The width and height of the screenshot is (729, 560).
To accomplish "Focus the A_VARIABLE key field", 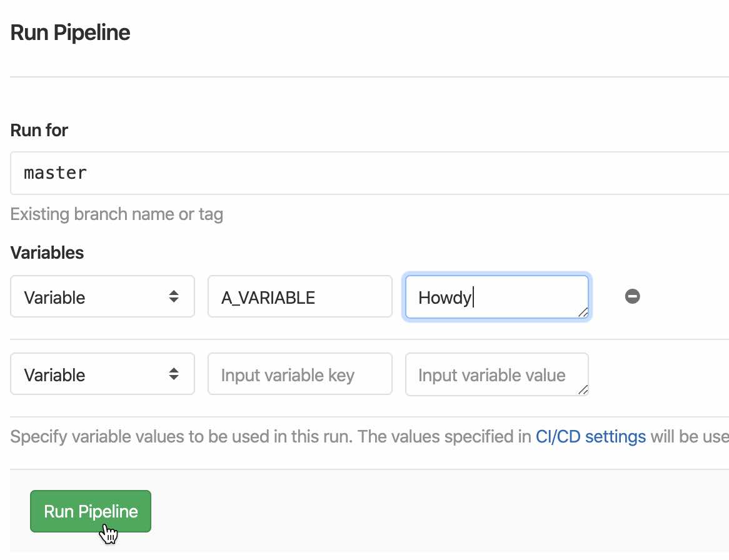I will [x=299, y=297].
